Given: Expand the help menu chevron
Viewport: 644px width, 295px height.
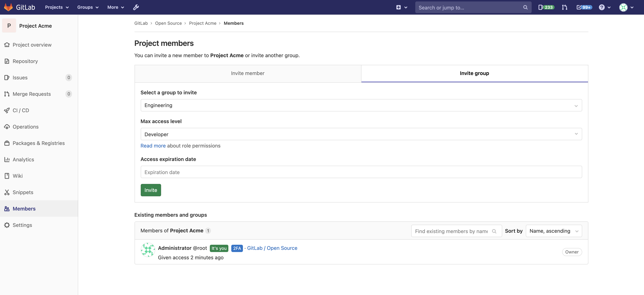Looking at the screenshot, I should 609,7.
